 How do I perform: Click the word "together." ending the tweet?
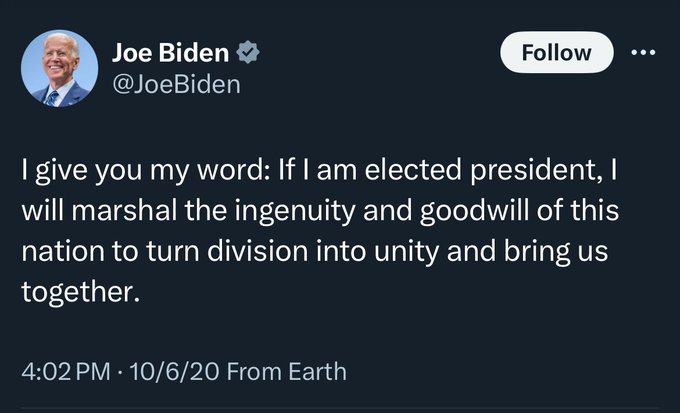(x=81, y=292)
